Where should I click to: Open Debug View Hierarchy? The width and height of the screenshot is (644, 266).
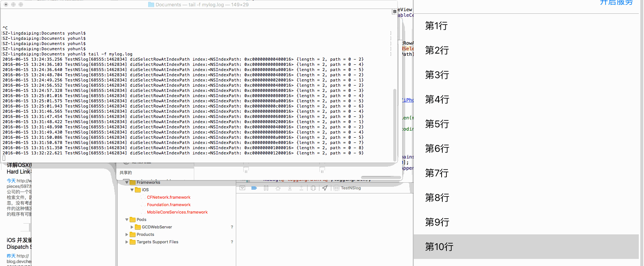[x=313, y=188]
